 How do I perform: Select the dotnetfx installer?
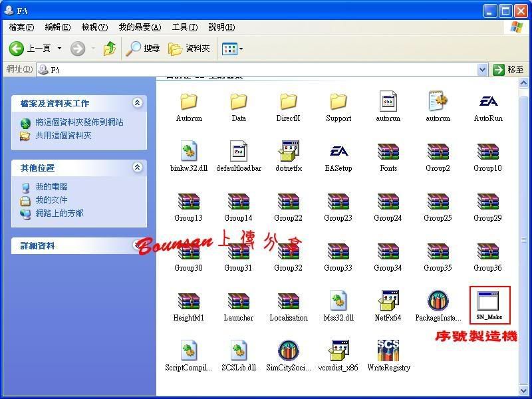(x=289, y=157)
